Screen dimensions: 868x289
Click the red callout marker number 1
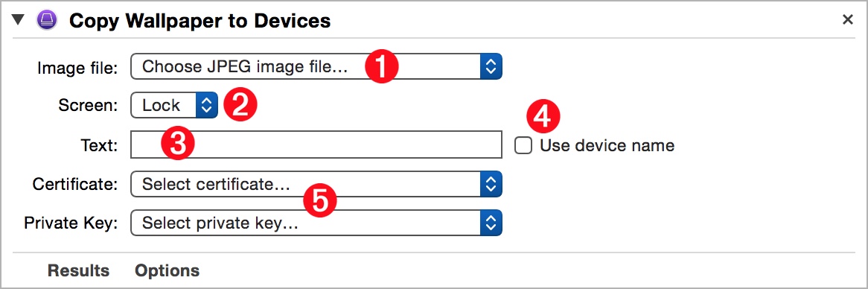click(381, 67)
